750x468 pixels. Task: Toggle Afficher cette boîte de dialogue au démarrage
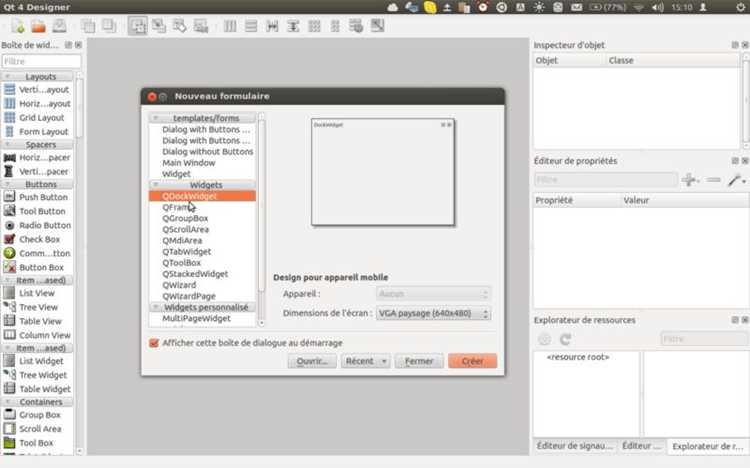(x=154, y=343)
